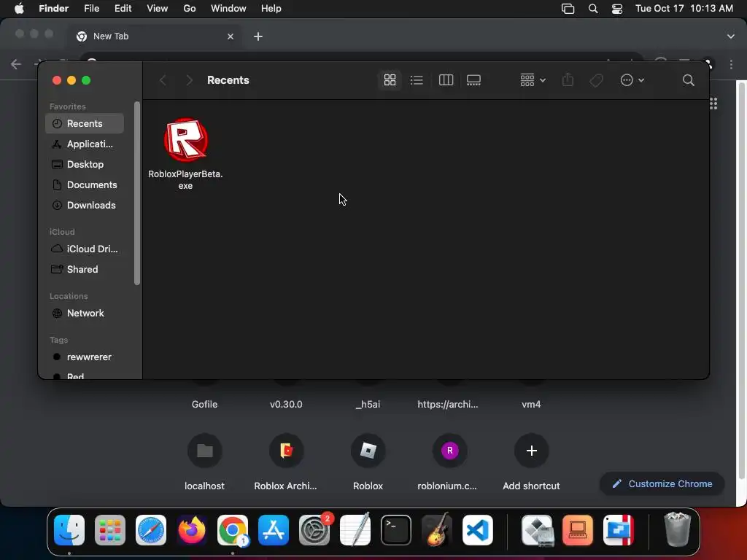Switch Finder to column view

tap(446, 80)
